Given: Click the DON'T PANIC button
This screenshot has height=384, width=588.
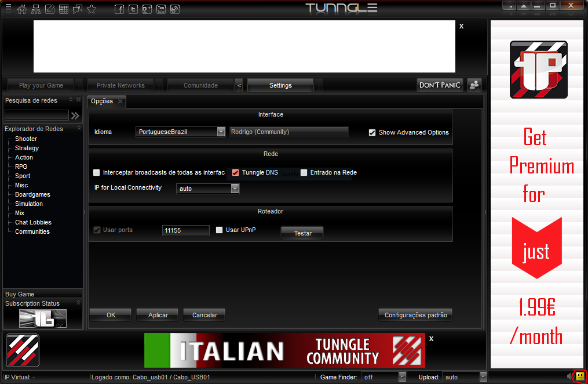Looking at the screenshot, I should point(440,85).
